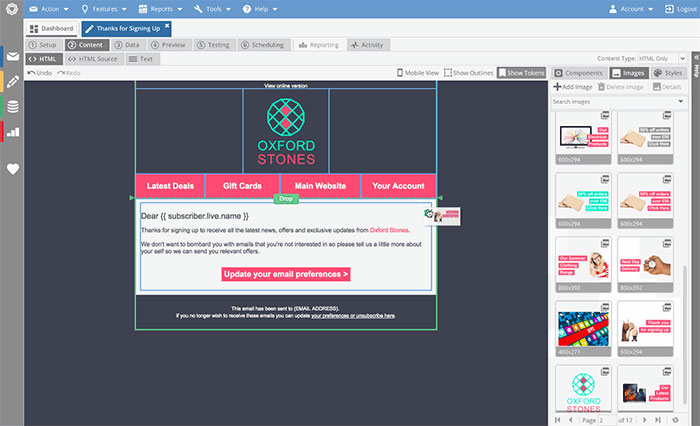Viewport: 700px width, 426px height.
Task: Switch to the Dashboard tab
Action: [52, 28]
